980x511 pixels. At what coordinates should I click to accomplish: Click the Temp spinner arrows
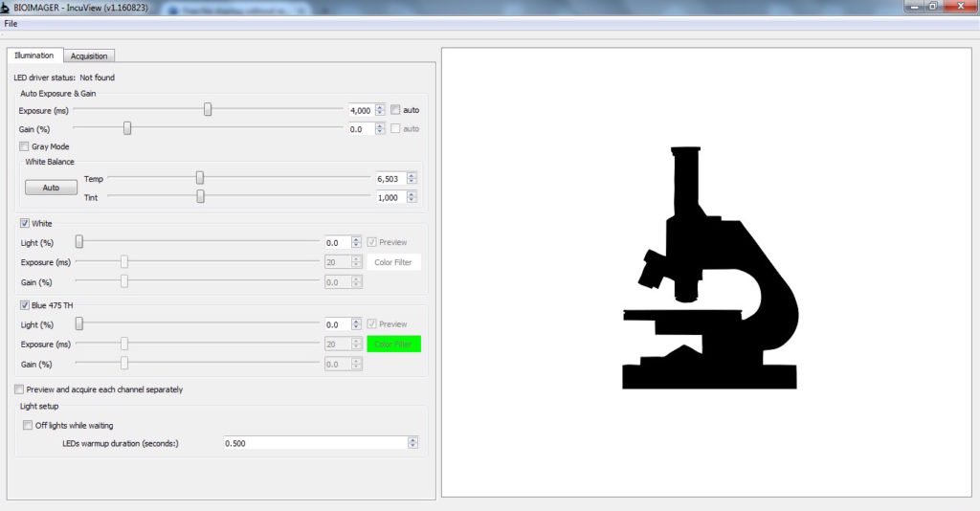(412, 179)
